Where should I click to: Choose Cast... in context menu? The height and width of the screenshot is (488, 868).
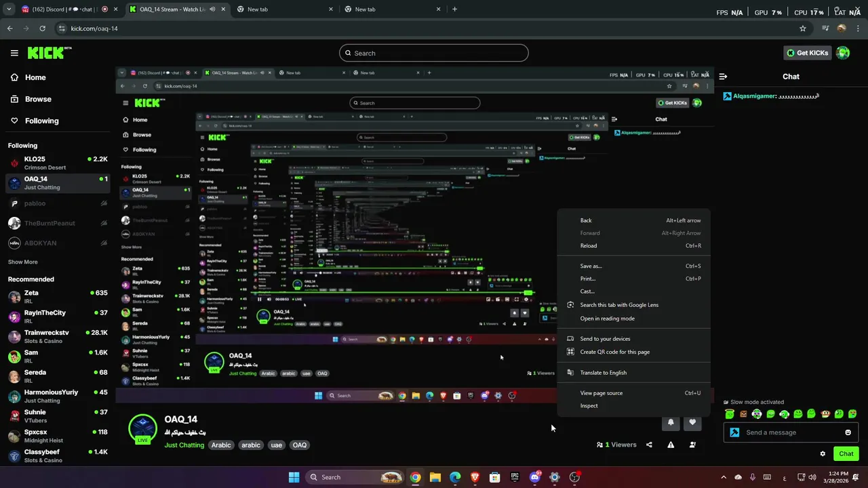634,291
